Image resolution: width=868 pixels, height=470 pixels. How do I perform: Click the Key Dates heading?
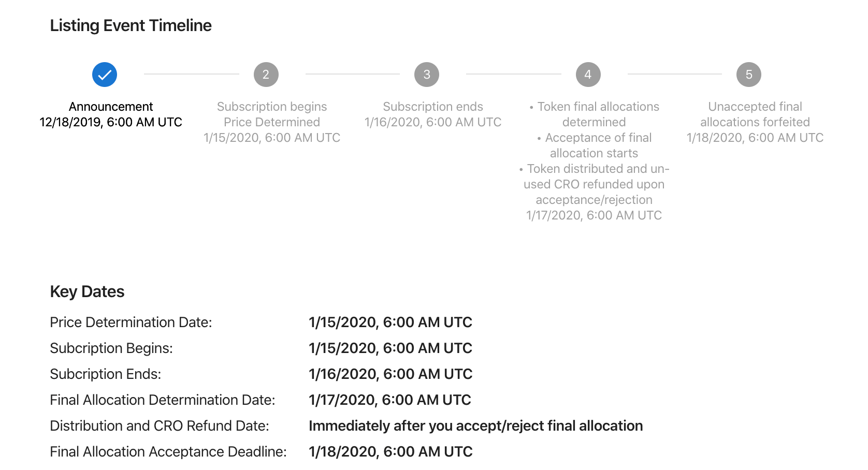[87, 291]
